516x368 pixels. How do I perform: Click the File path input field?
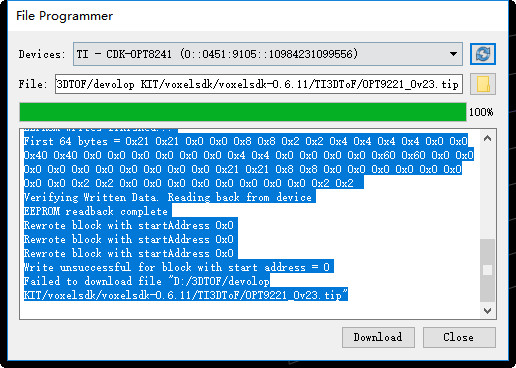[x=259, y=84]
